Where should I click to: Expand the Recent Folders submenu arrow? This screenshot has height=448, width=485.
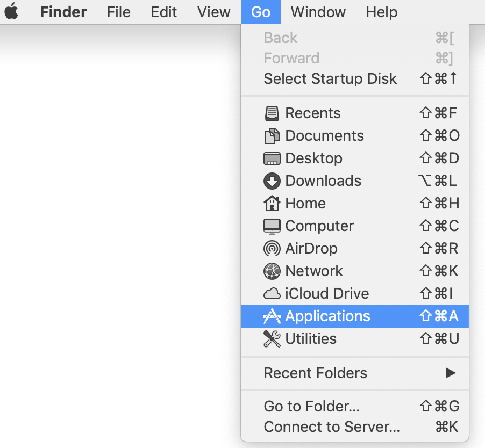point(451,373)
